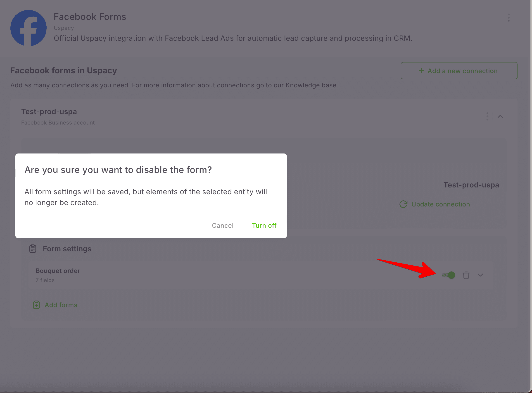
Task: Click Add a new connection button
Action: click(459, 71)
